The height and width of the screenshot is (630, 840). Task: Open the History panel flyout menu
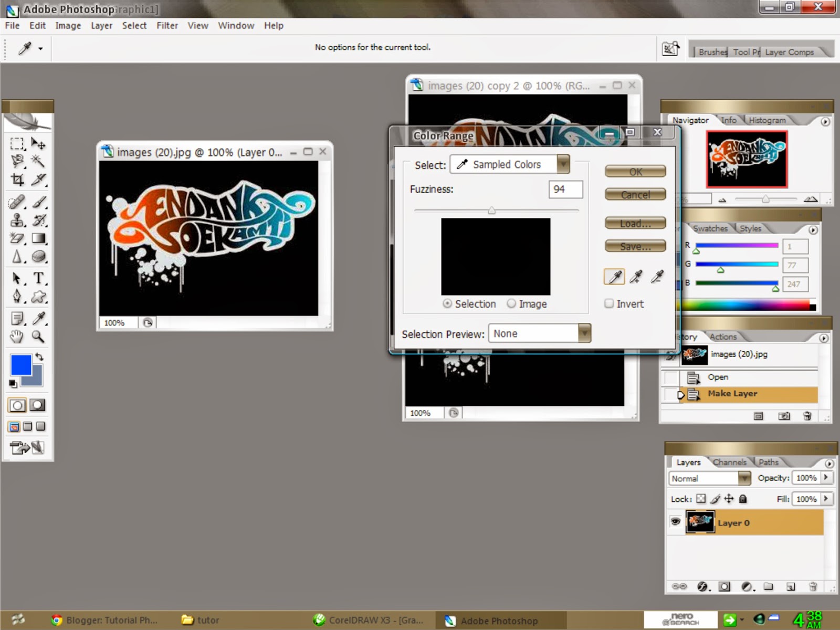click(x=824, y=338)
